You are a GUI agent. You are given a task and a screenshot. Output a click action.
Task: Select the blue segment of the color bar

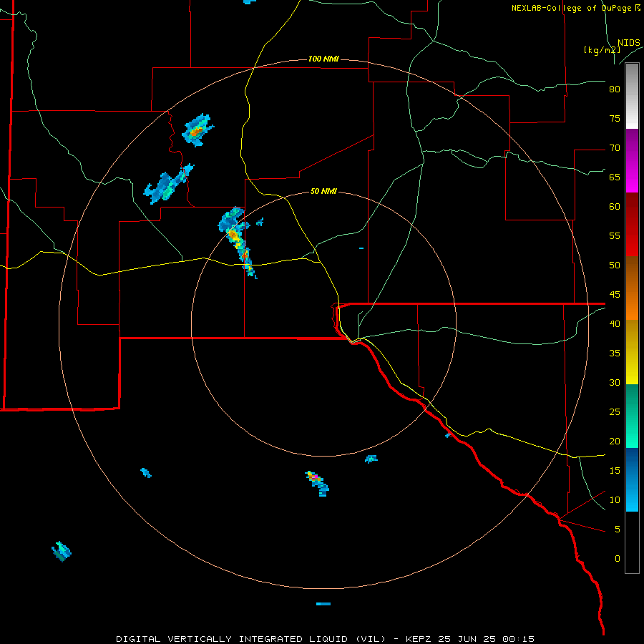click(x=632, y=479)
